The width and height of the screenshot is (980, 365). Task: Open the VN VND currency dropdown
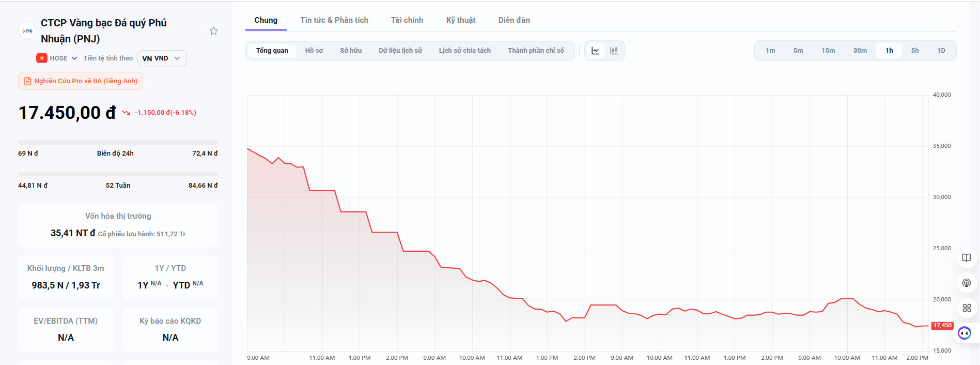(162, 58)
